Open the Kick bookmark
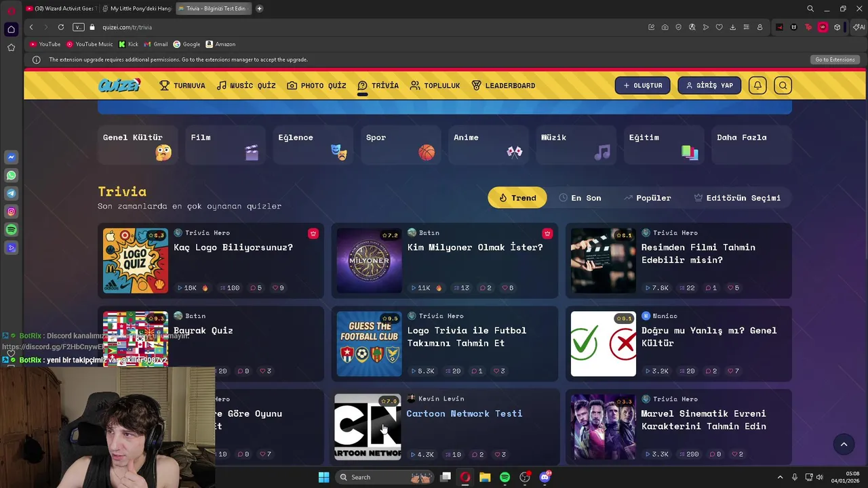The height and width of the screenshot is (488, 868). point(128,44)
